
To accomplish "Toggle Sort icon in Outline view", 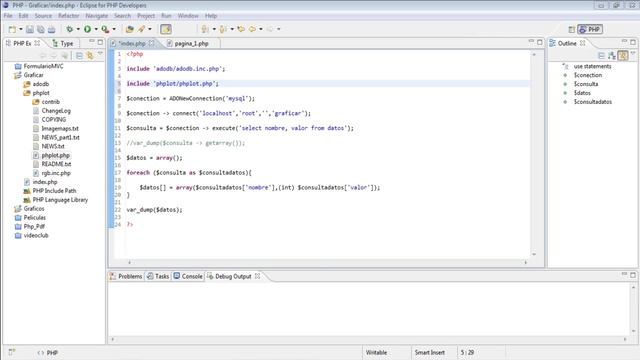I will coord(611,56).
